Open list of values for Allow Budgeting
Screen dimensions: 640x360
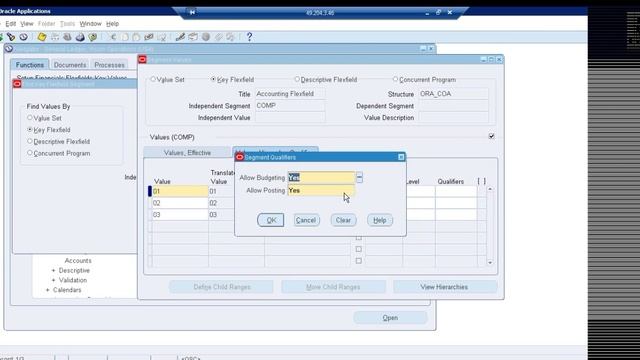click(x=359, y=178)
